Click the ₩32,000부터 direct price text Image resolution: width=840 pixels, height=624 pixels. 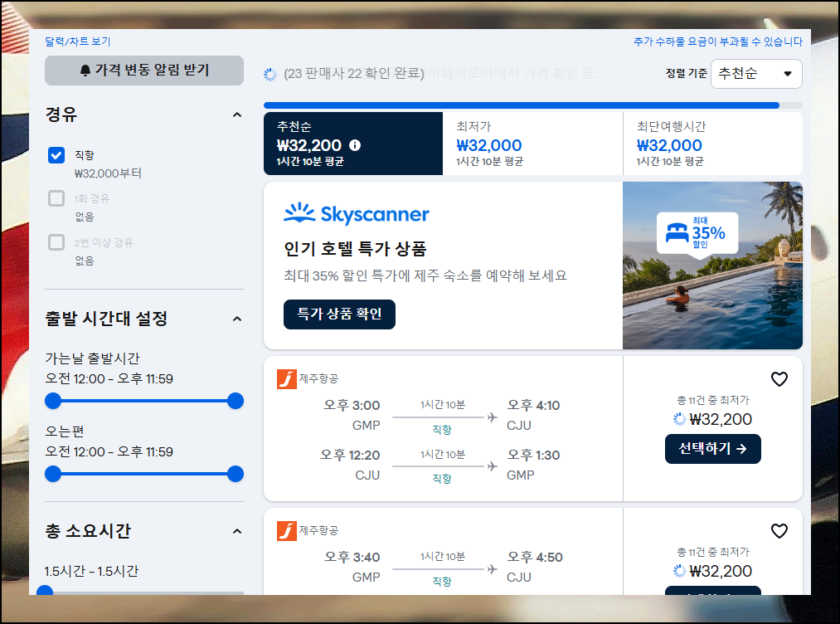108,173
